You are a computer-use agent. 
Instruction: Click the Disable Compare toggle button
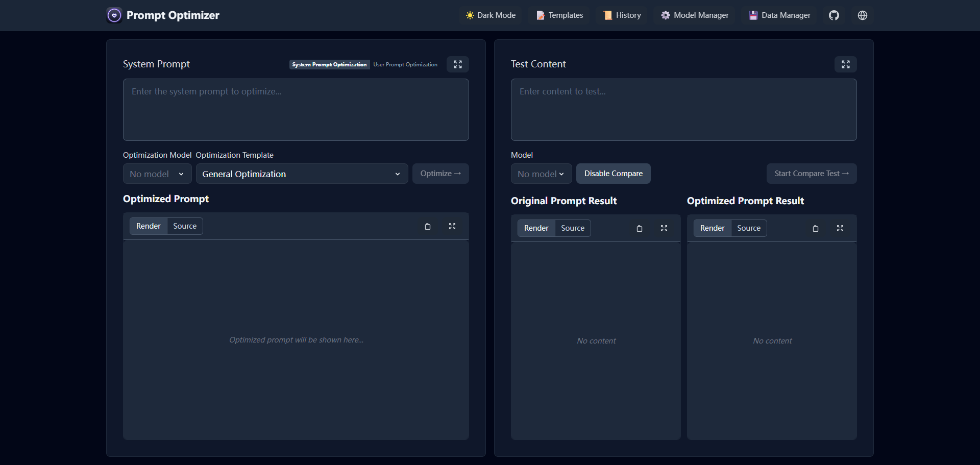click(x=613, y=174)
